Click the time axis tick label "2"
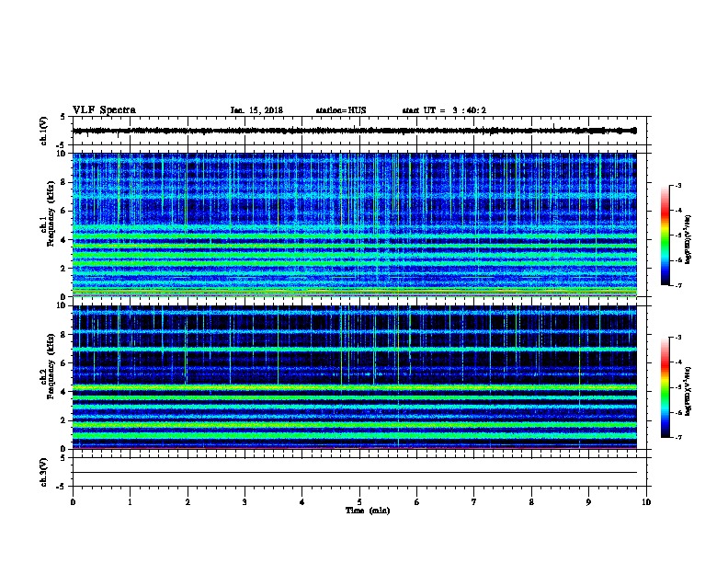 [188, 502]
